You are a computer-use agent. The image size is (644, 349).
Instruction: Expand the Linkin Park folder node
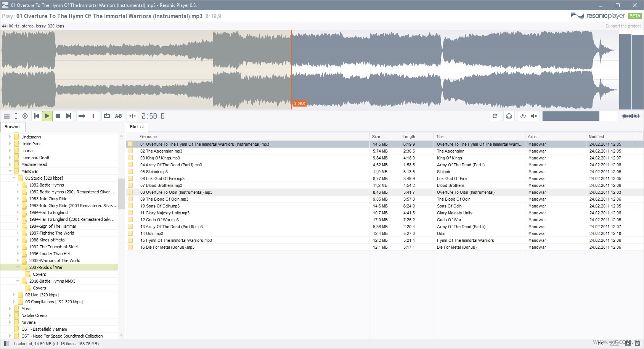(10, 144)
